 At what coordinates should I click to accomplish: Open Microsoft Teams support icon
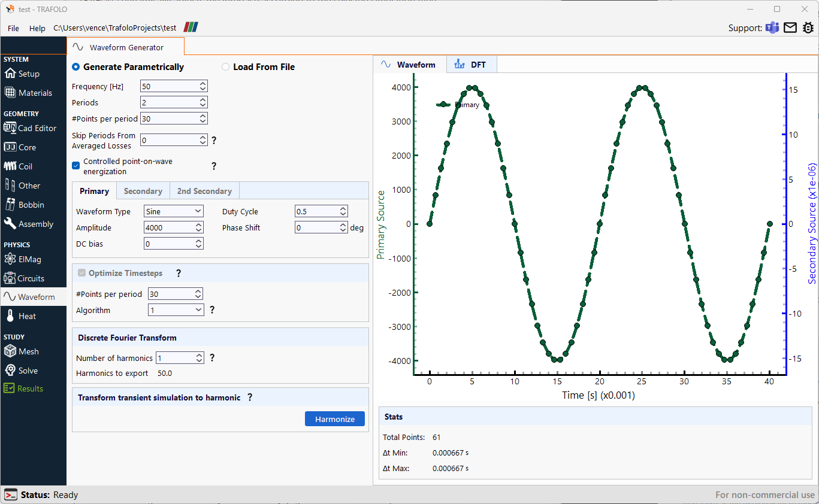click(x=772, y=28)
